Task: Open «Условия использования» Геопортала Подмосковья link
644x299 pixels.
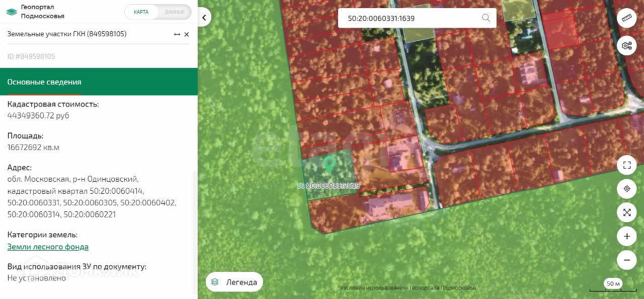Action: tap(408, 288)
